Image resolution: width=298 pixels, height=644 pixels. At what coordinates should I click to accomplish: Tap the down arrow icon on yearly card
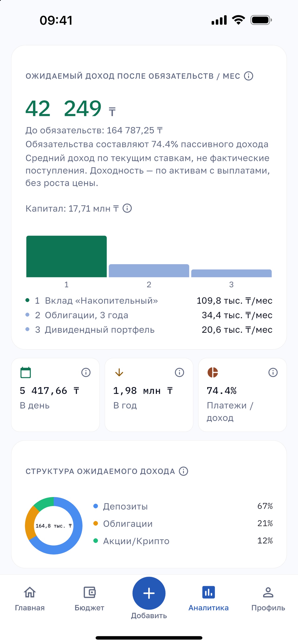point(119,372)
